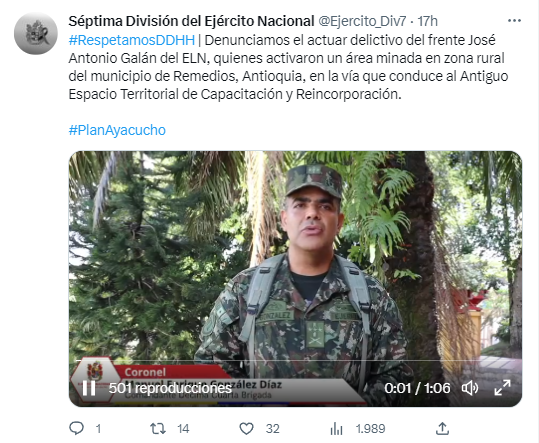
Task: Pause the video playback
Action: coord(89,388)
